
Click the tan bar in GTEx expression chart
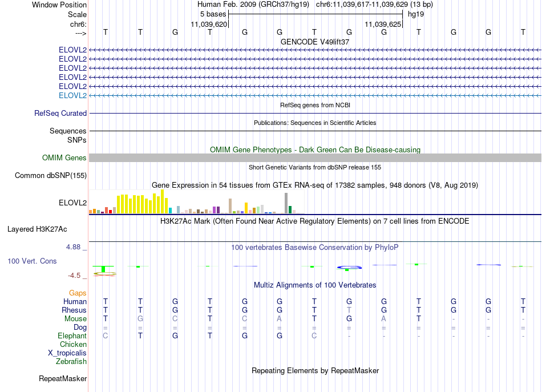(x=230, y=205)
